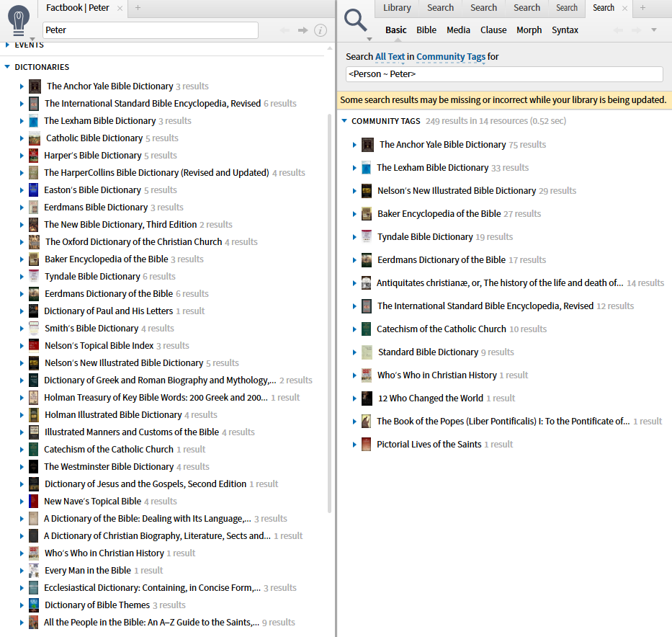This screenshot has height=637, width=672.
Task: Click Lexham Bible Dictionary cover in Factbook
Action: (33, 121)
